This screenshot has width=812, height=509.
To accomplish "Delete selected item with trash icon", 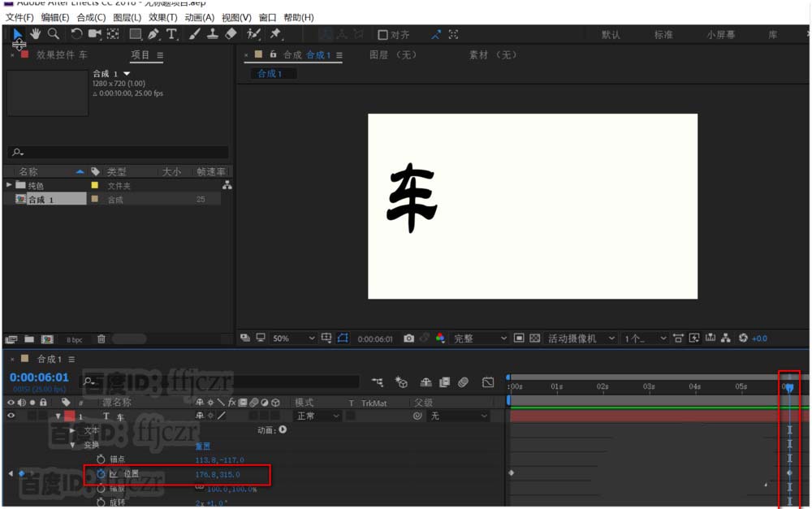I will (101, 339).
